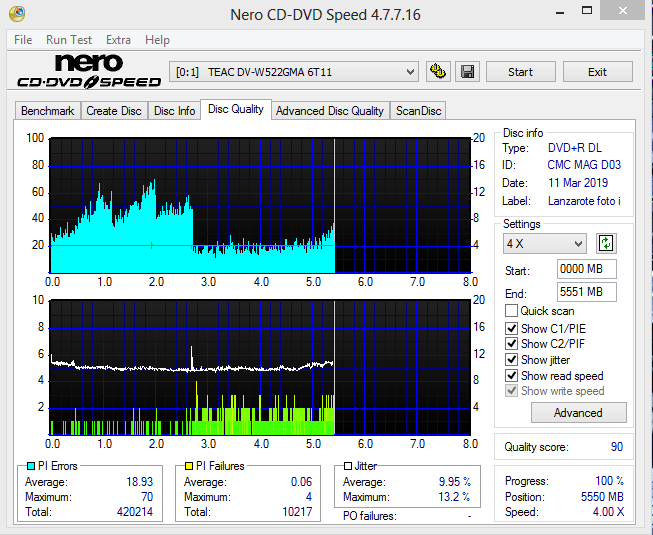Screen dimensions: 653x535
Task: Click the Start 0000 MB field
Action: pyautogui.click(x=586, y=269)
